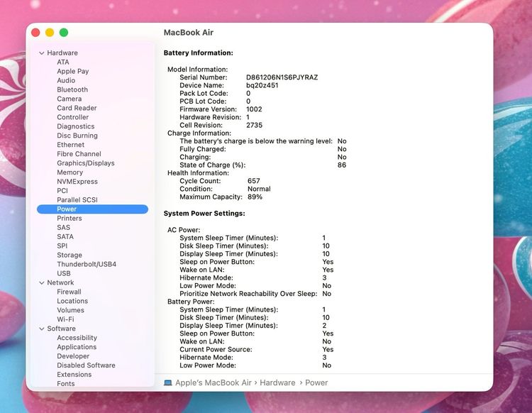Click the green zoom window button

click(x=64, y=33)
